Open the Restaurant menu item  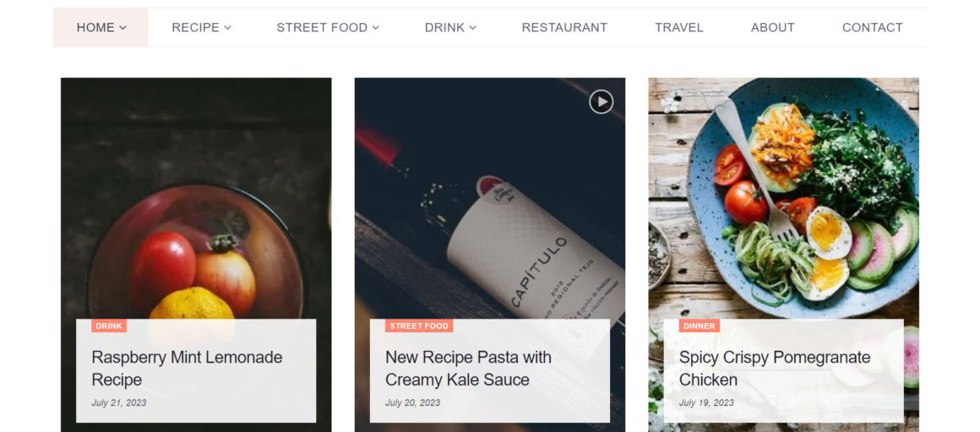click(564, 28)
